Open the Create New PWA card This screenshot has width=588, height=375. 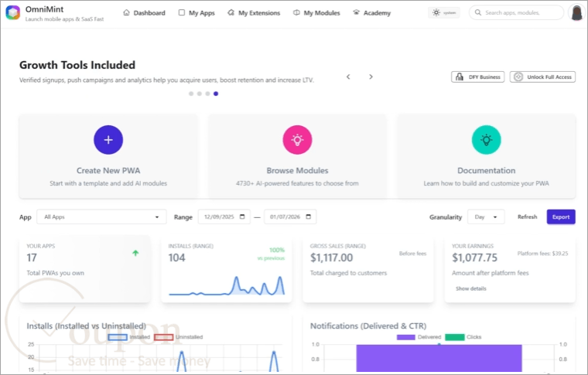pyautogui.click(x=108, y=156)
